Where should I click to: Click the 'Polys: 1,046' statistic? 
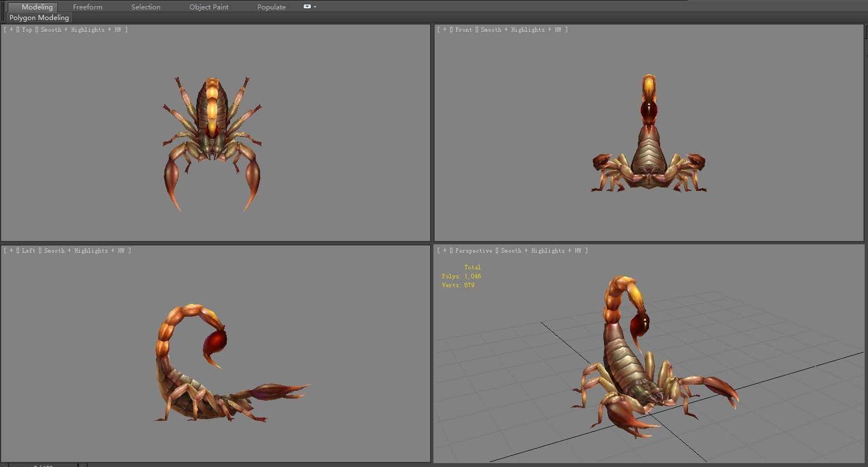(x=461, y=276)
